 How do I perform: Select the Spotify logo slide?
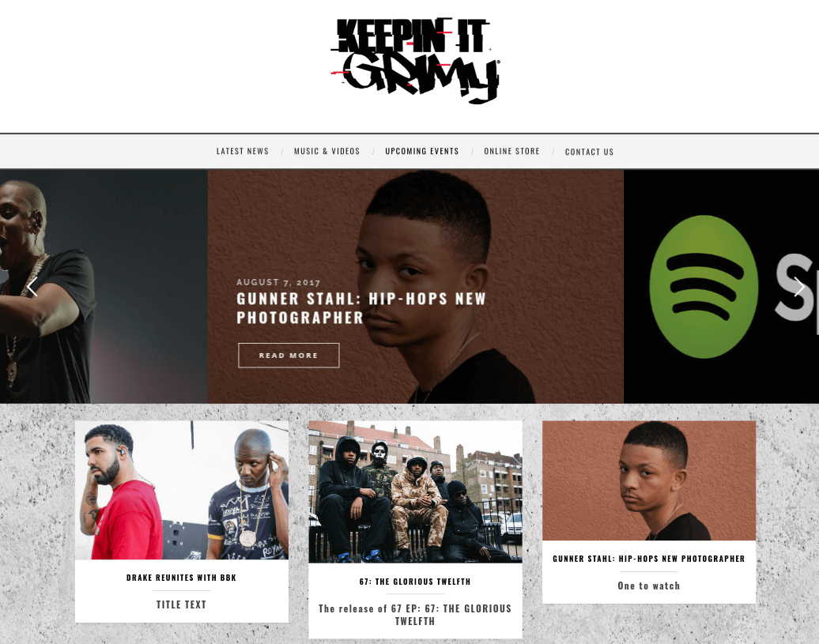(x=721, y=287)
